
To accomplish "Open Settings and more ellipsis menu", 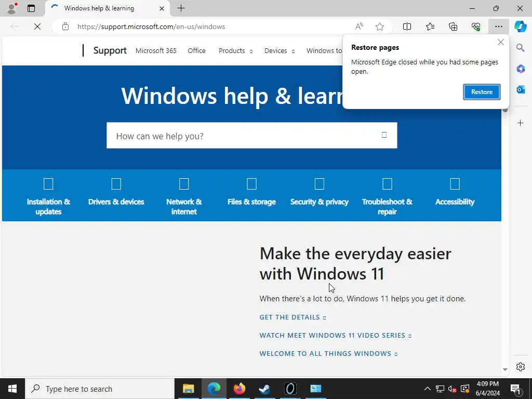I will [x=498, y=26].
